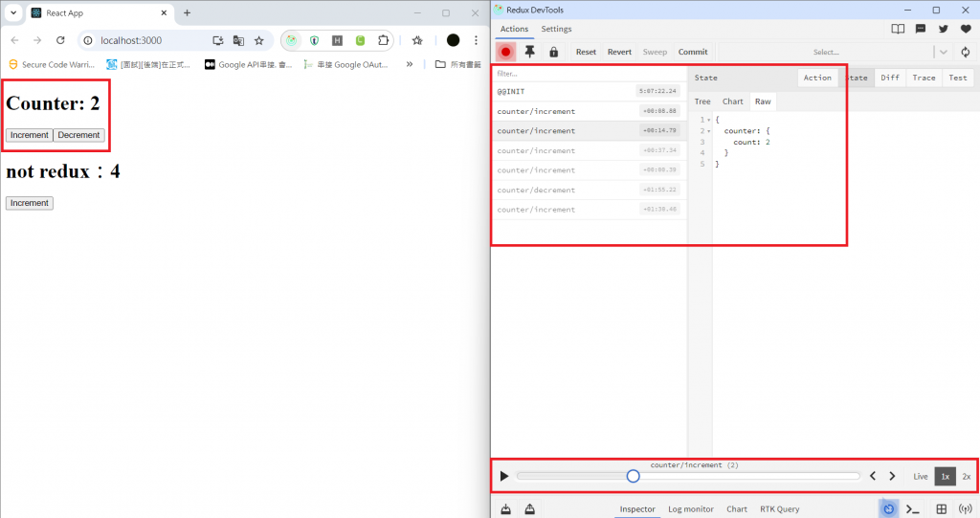Image resolution: width=980 pixels, height=518 pixels.
Task: Open Chrome tab search chevron
Action: (x=13, y=13)
